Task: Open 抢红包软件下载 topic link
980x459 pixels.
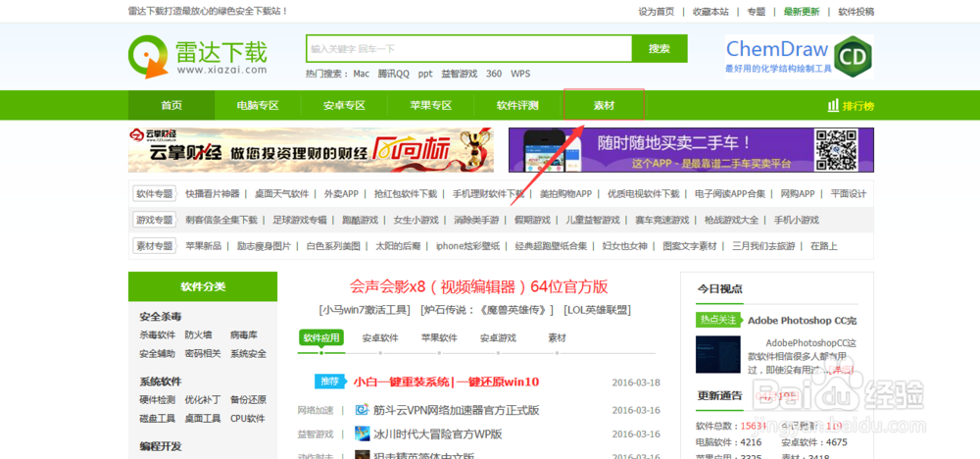Action: click(x=406, y=194)
